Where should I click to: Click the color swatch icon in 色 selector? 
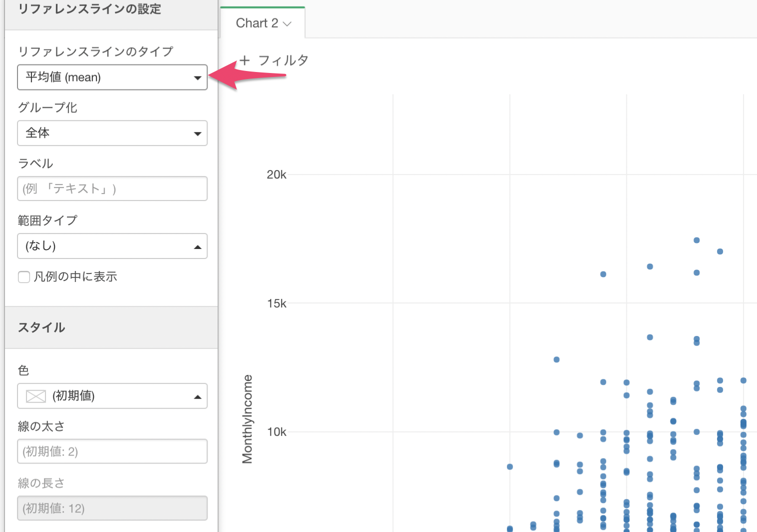click(x=36, y=396)
